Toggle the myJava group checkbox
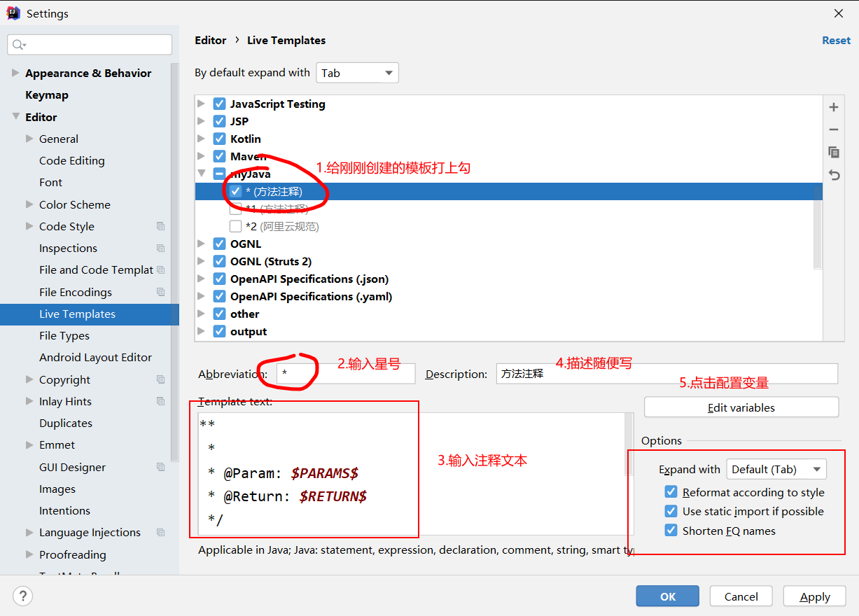859x616 pixels. (219, 174)
